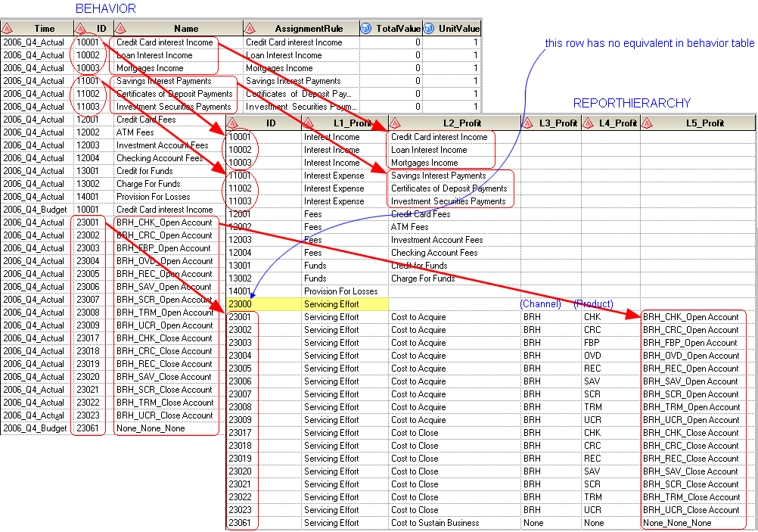Click the numeric-type icon beside UnitValue header
This screenshot has height=532, width=758.
tap(429, 29)
